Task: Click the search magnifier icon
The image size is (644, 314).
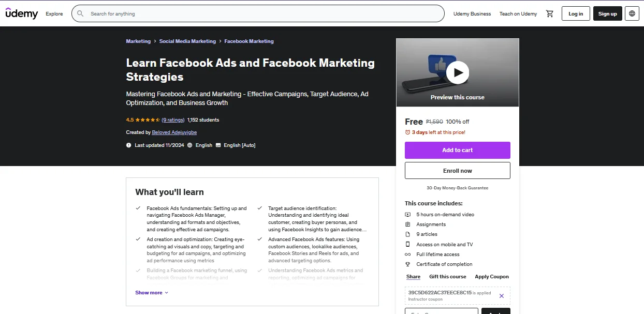Action: (x=80, y=13)
